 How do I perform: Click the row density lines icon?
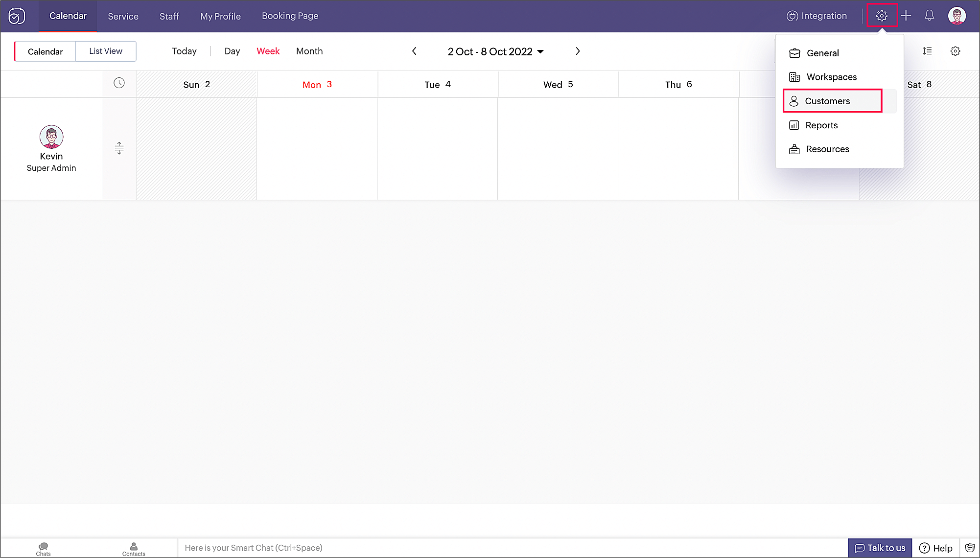click(927, 51)
